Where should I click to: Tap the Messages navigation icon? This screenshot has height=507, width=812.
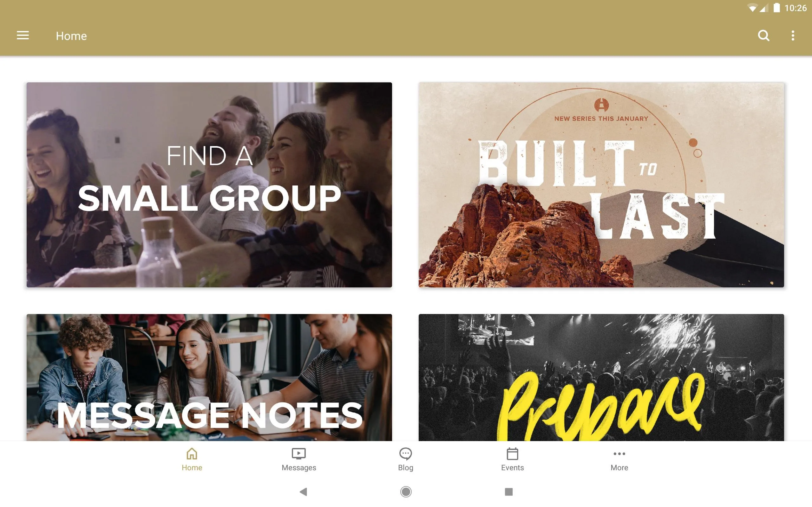pos(299,459)
